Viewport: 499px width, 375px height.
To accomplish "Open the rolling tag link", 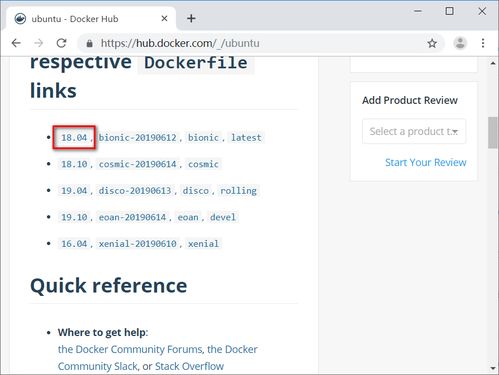I will click(x=238, y=191).
